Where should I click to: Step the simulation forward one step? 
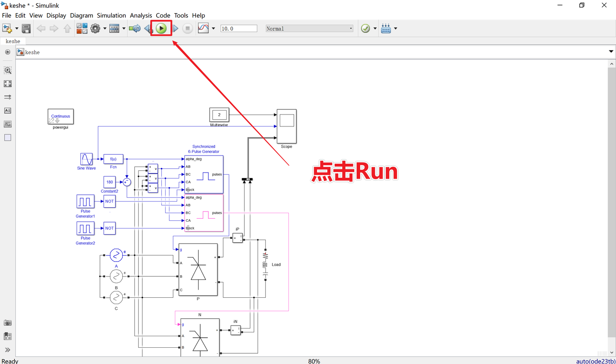pyautogui.click(x=175, y=28)
